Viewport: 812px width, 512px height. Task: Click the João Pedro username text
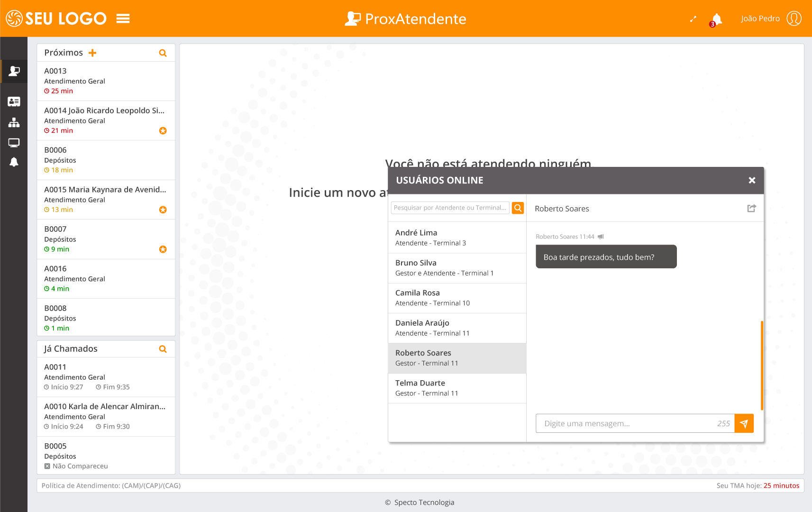pos(760,18)
